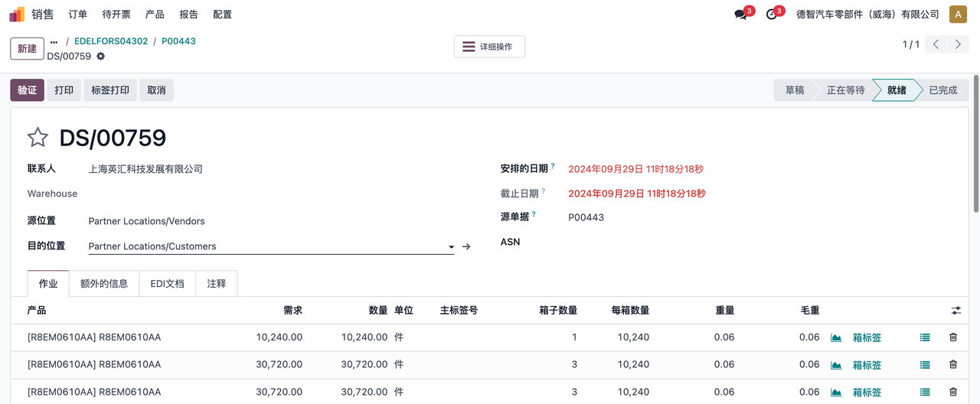
Task: Switch to the EDI文档 tab
Action: (x=167, y=284)
